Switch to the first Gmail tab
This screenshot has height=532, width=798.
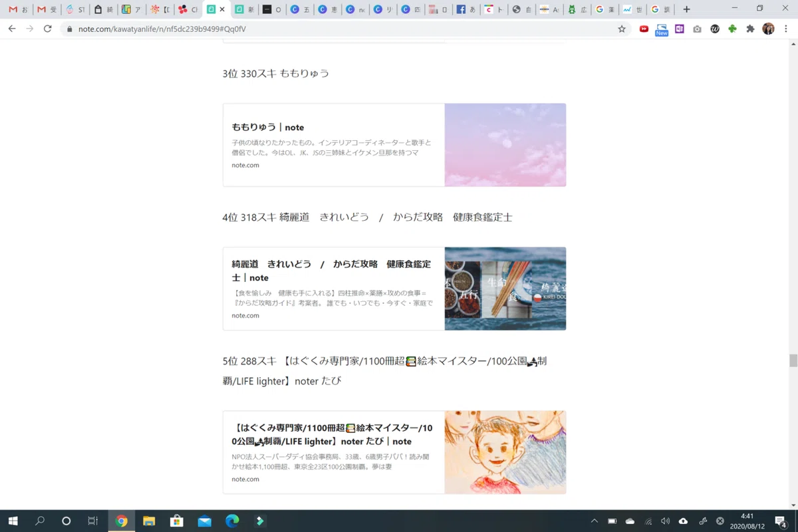[x=18, y=9]
